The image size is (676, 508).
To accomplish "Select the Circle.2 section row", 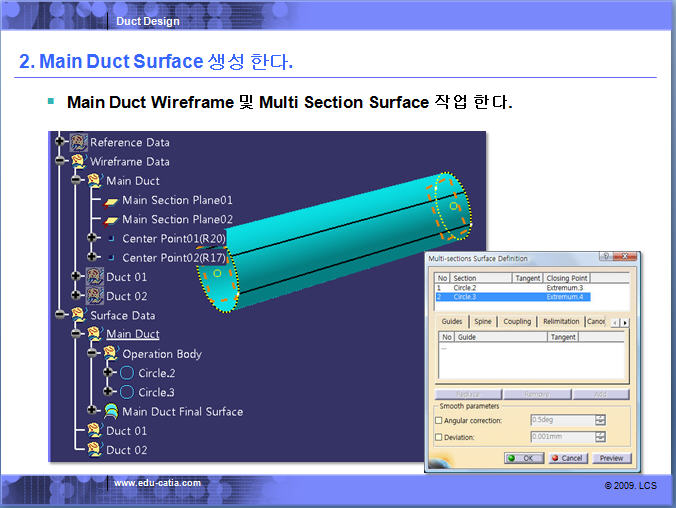I will point(465,288).
